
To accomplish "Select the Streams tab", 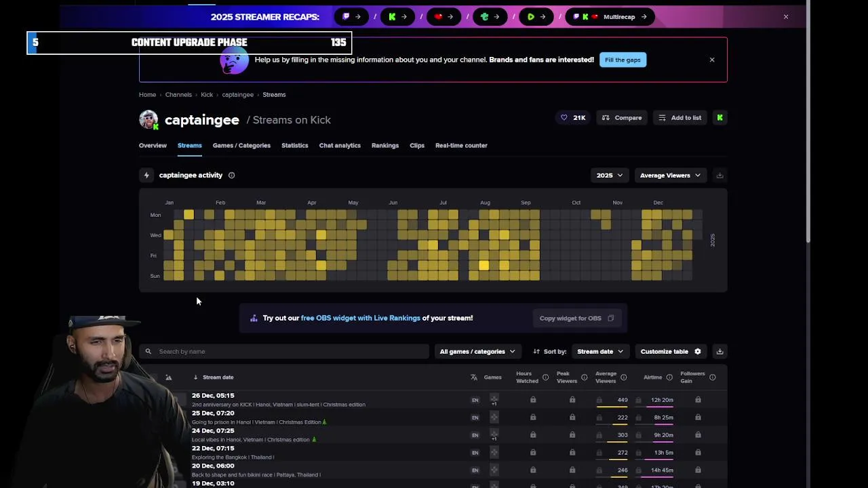I will (x=190, y=145).
